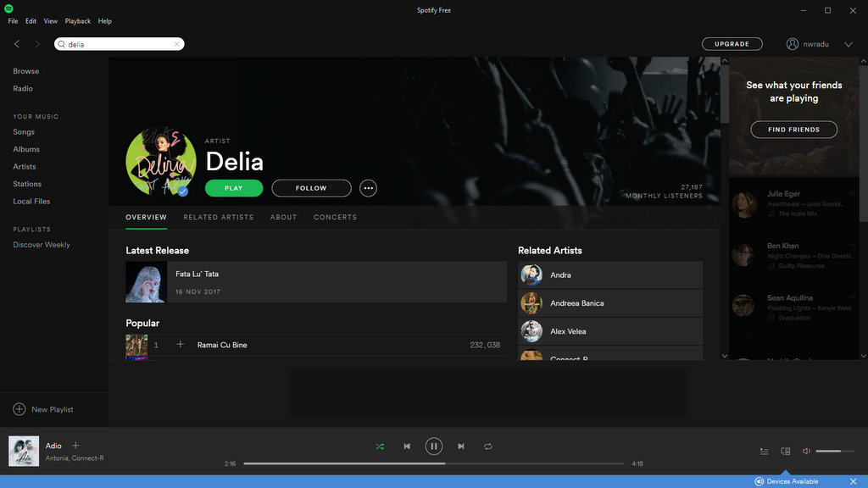Open Sean Aquilina's friend activity entry
The height and width of the screenshot is (488, 868).
pos(793,308)
